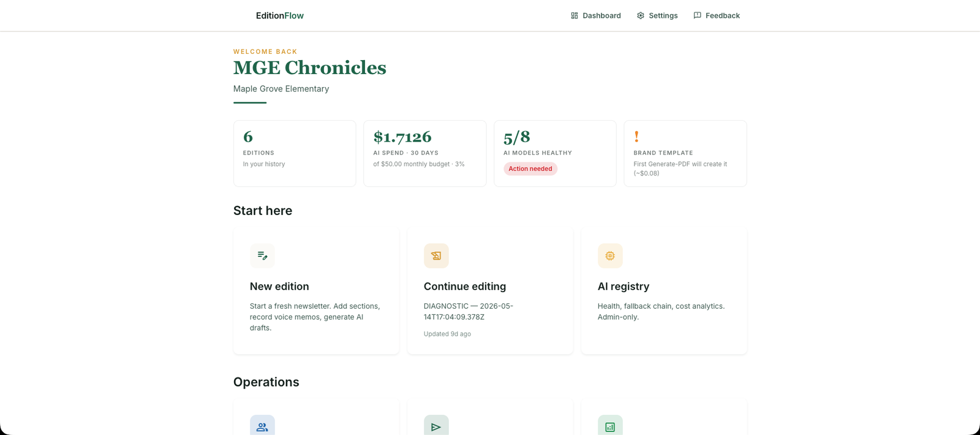Click the send arrow icon under Operations
The image size is (980, 435).
click(436, 426)
